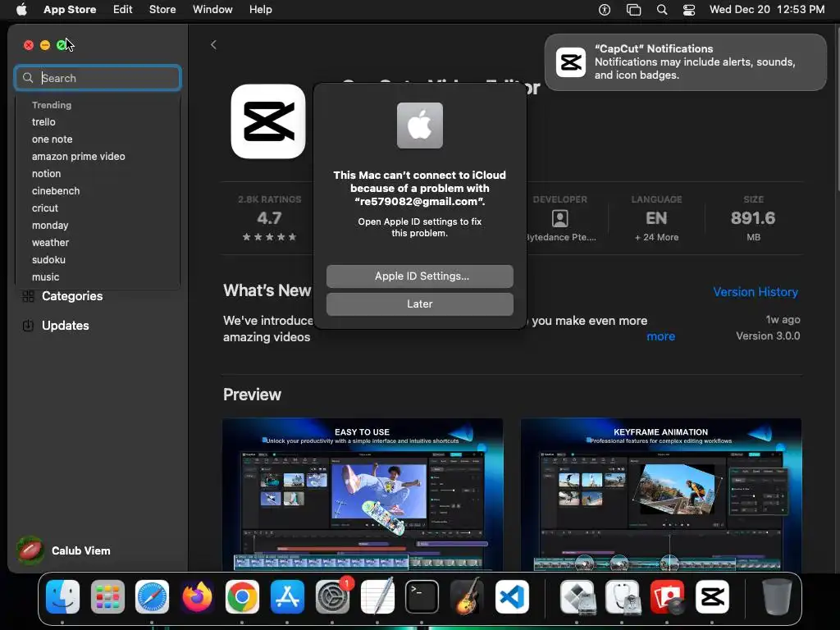Focus the Search field
This screenshot has height=630, width=840.
click(x=98, y=78)
